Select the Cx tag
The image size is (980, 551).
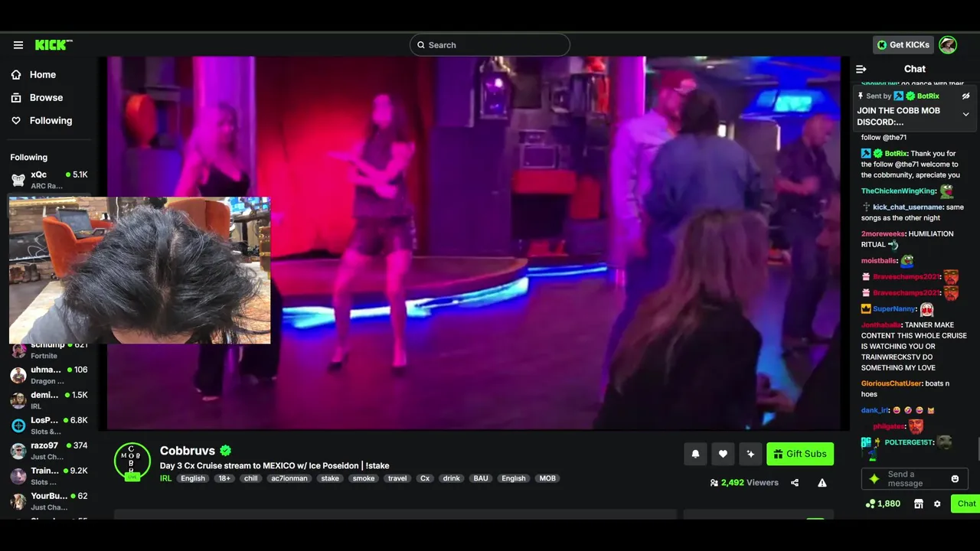[x=425, y=478]
